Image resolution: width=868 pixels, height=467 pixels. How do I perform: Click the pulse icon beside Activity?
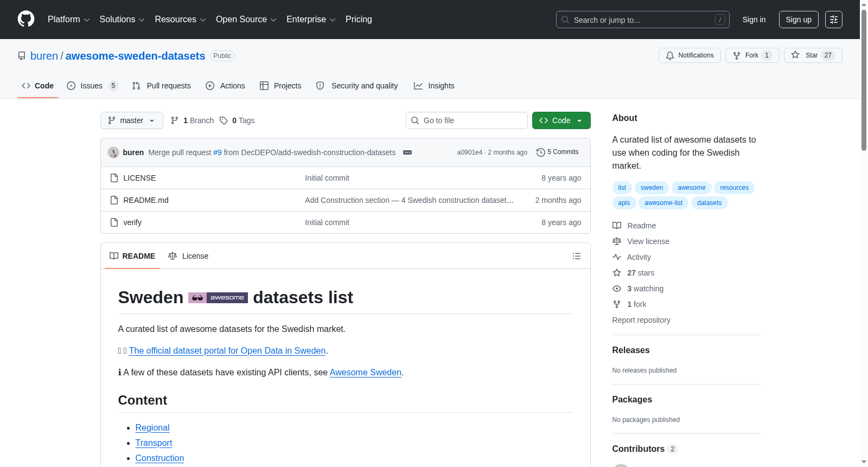click(x=617, y=257)
